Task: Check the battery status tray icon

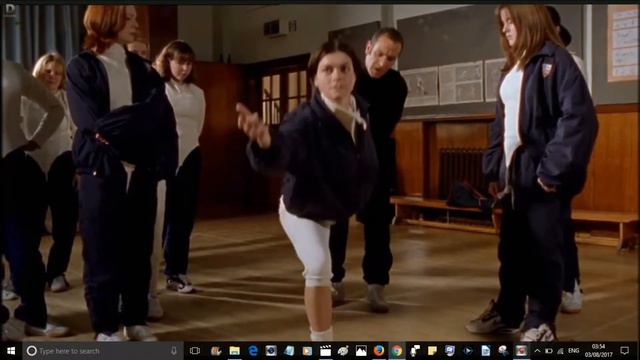Action: [549, 351]
